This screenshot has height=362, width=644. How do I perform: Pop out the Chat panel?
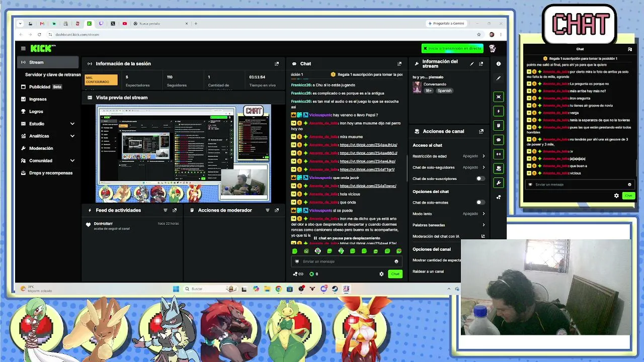(399, 64)
